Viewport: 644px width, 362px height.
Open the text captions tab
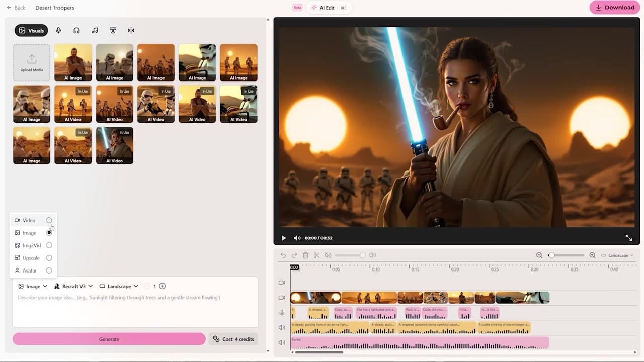(113, 31)
